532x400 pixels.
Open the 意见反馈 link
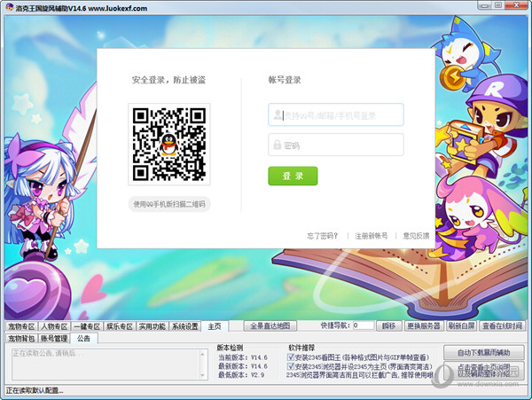[x=416, y=236]
